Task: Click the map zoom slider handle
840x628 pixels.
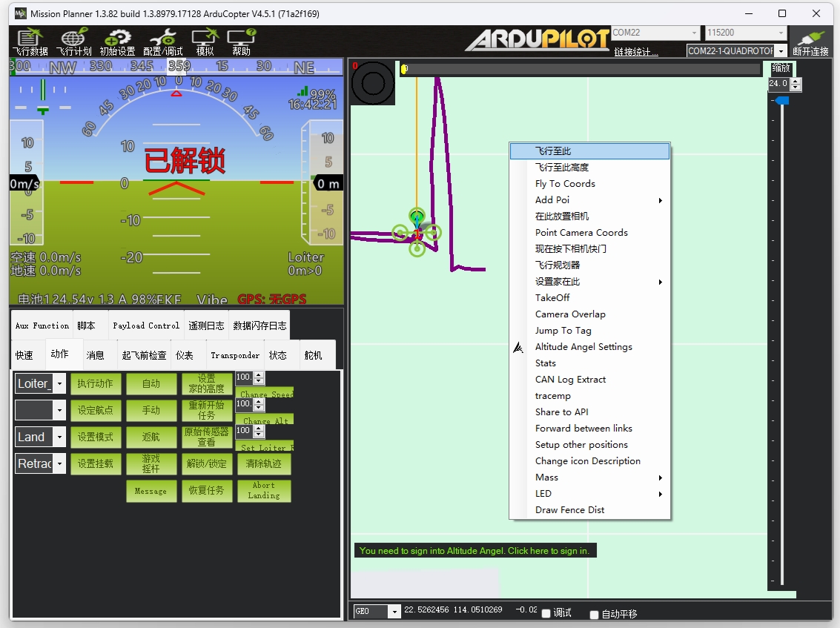Action: pyautogui.click(x=782, y=101)
